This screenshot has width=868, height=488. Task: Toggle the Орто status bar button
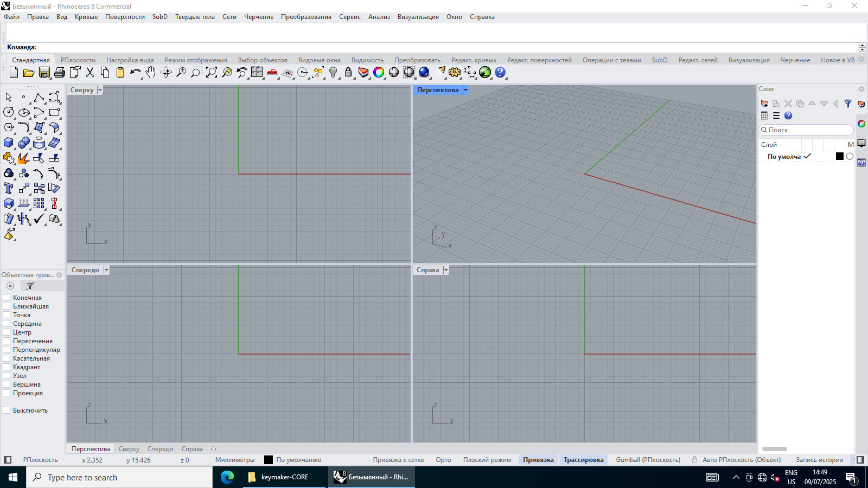click(x=443, y=460)
